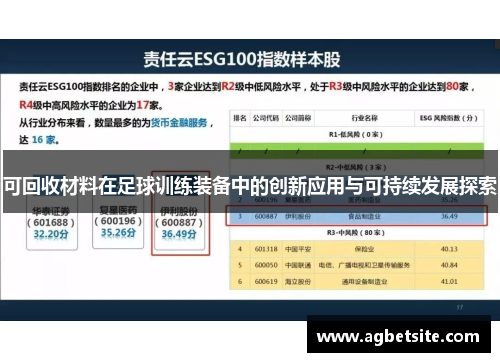The image size is (500, 362).
Task: Click the 36.49 score in the table
Action: tap(449, 216)
